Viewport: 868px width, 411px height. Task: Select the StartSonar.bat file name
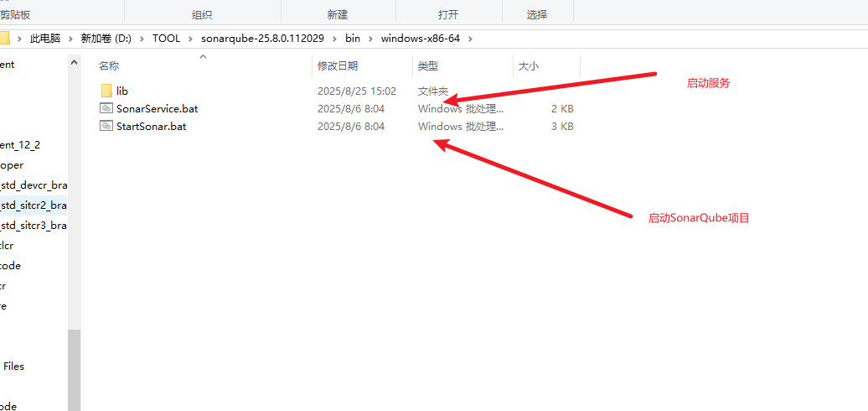(x=152, y=127)
